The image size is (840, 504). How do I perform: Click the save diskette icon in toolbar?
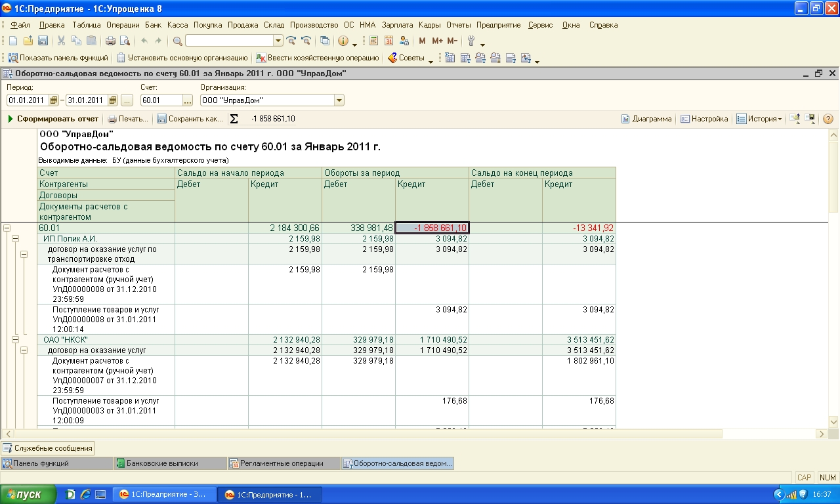(x=43, y=41)
